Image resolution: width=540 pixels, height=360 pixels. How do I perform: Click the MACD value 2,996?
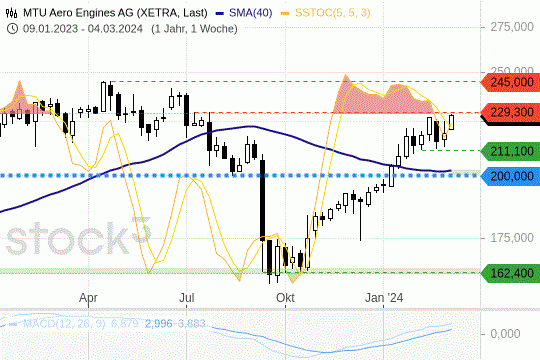point(159,324)
